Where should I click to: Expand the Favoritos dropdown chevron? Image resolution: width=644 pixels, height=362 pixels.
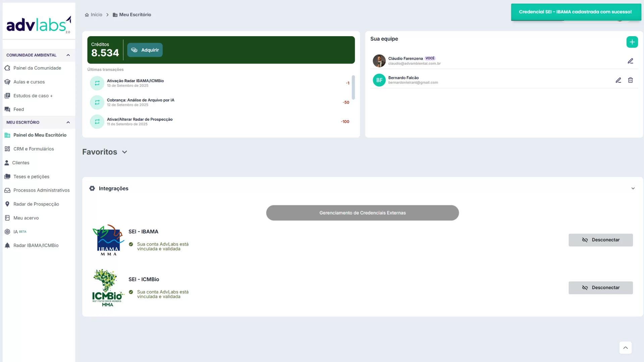[124, 152]
